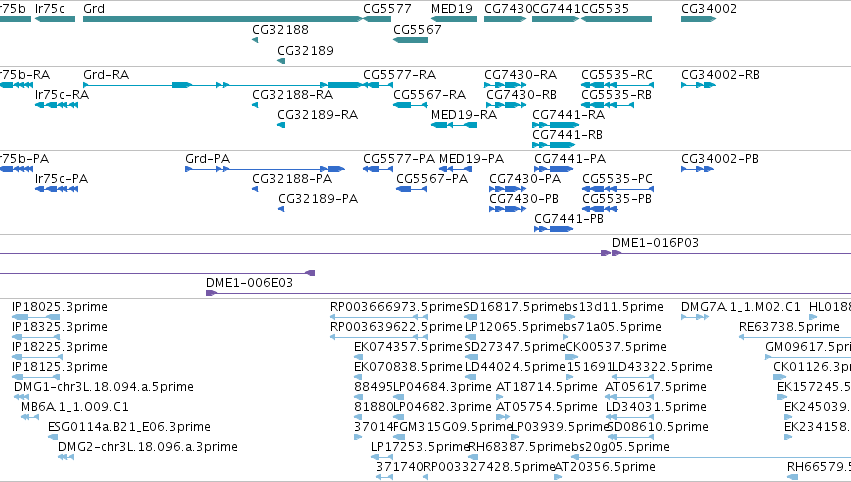This screenshot has height=482, width=851.
Task: Click the EK074357.5prime EST label
Action: coord(408,346)
